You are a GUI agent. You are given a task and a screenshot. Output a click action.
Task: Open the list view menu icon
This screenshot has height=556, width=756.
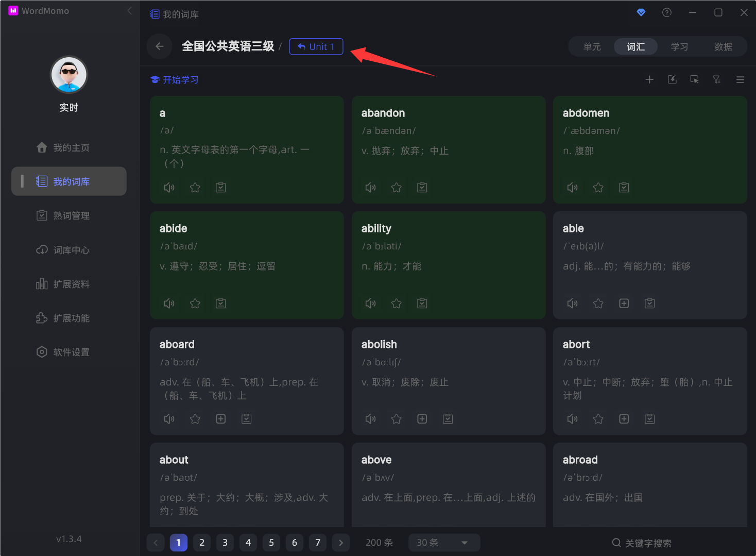(x=740, y=79)
